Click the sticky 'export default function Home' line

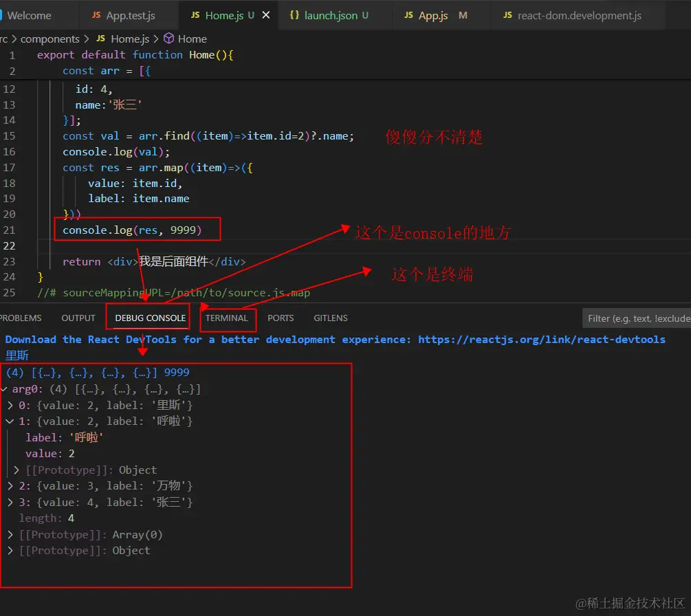pyautogui.click(x=135, y=55)
